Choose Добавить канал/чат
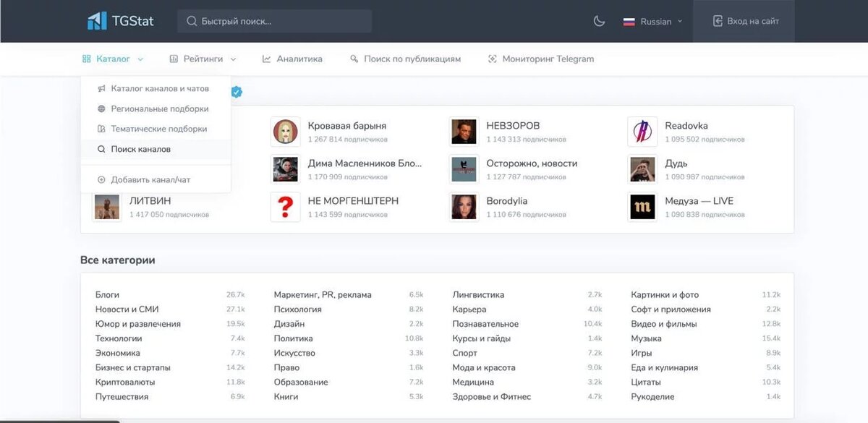Screen dimensions: 868x423 point(156,179)
